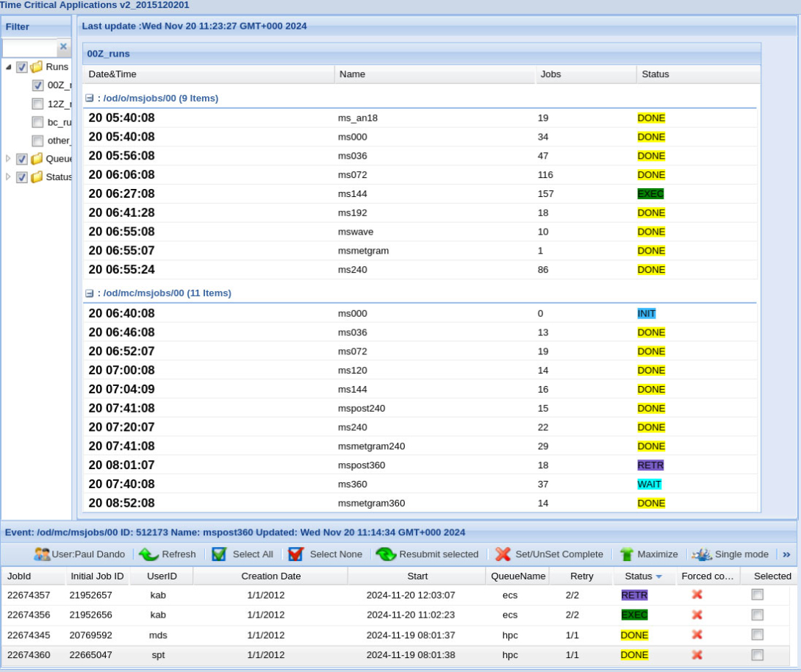Click the 2024-11-20 12:03:07 start cell
This screenshot has height=672, width=801.
(411, 595)
